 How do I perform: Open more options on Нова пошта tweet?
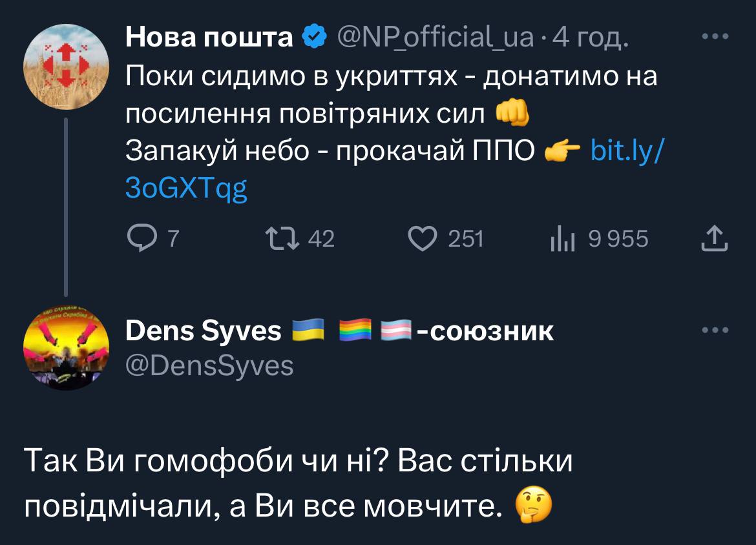pos(715,37)
